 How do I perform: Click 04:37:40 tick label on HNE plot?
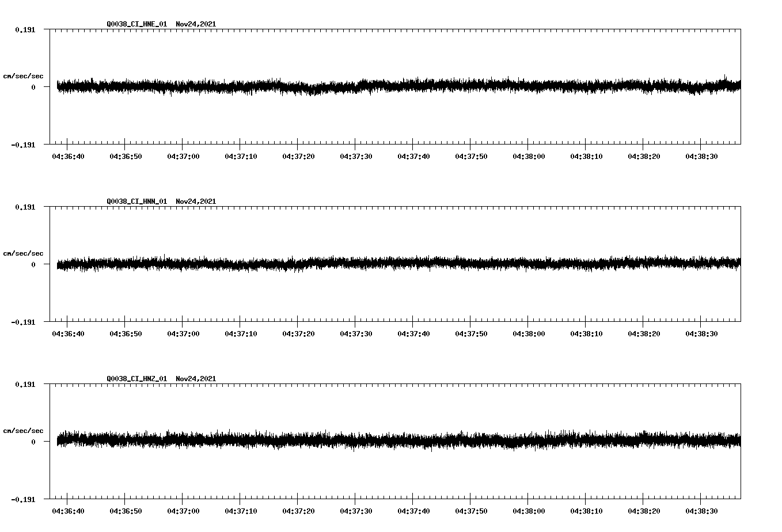413,157
